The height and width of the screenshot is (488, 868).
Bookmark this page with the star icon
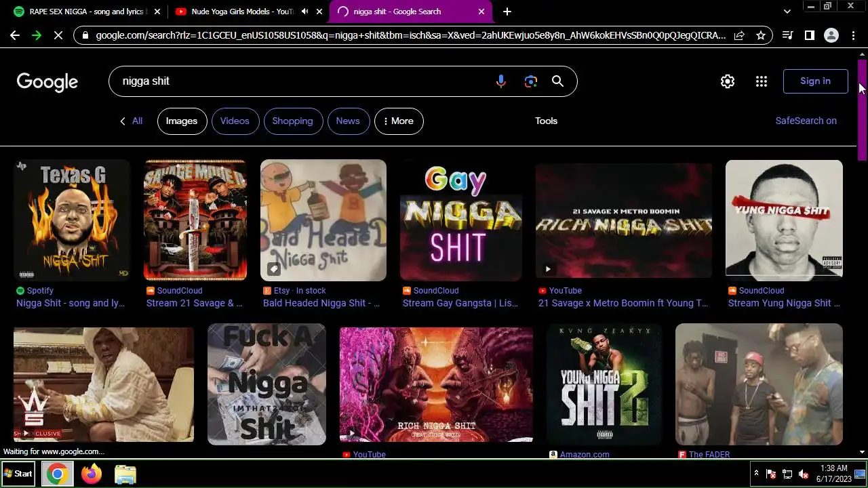click(761, 35)
